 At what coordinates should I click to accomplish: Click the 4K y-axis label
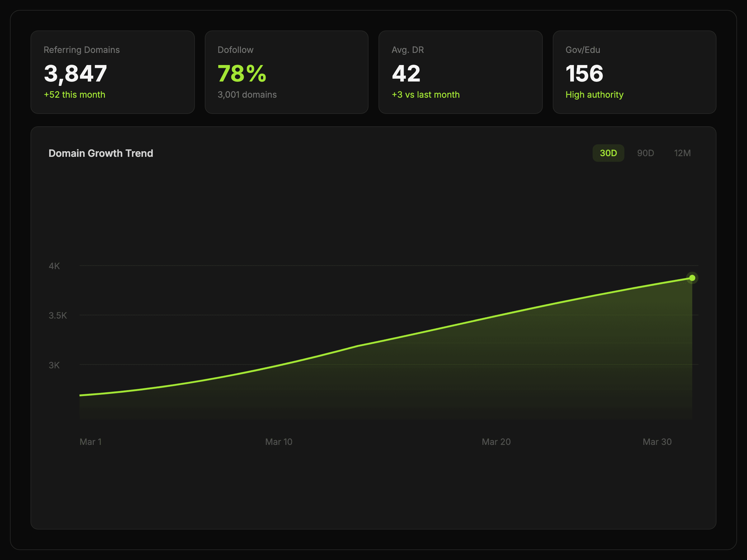click(x=54, y=266)
